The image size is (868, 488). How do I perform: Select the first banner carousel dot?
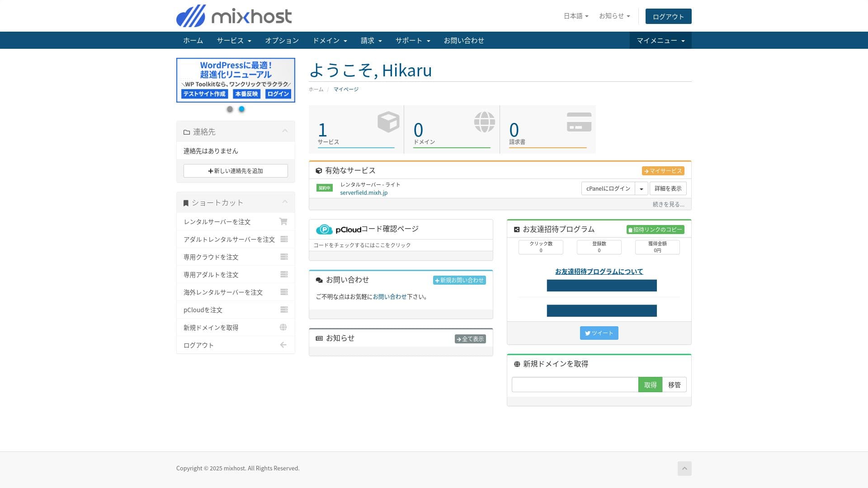pos(230,109)
